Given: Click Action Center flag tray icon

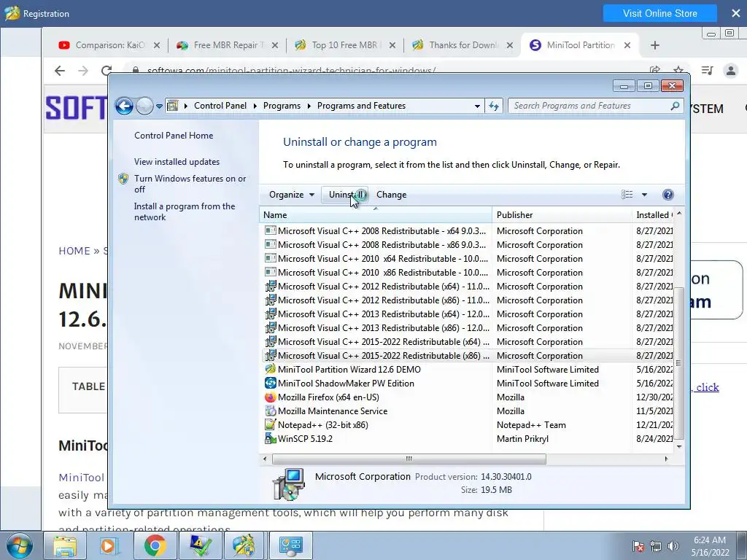Looking at the screenshot, I should click(638, 546).
